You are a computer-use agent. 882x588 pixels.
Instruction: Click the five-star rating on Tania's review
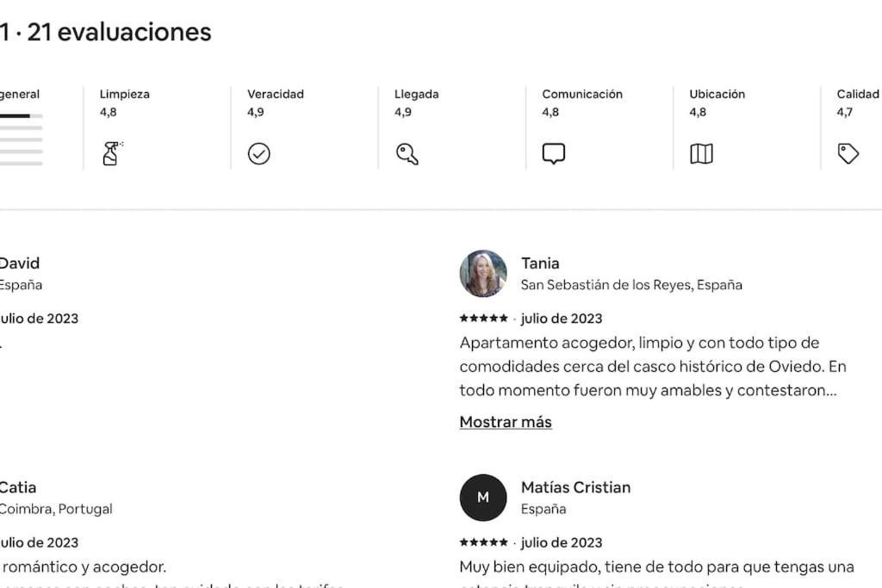coord(484,319)
